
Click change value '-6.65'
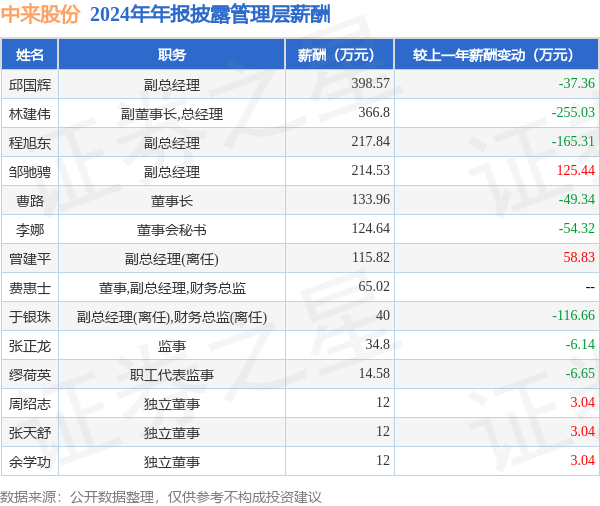tap(580, 374)
